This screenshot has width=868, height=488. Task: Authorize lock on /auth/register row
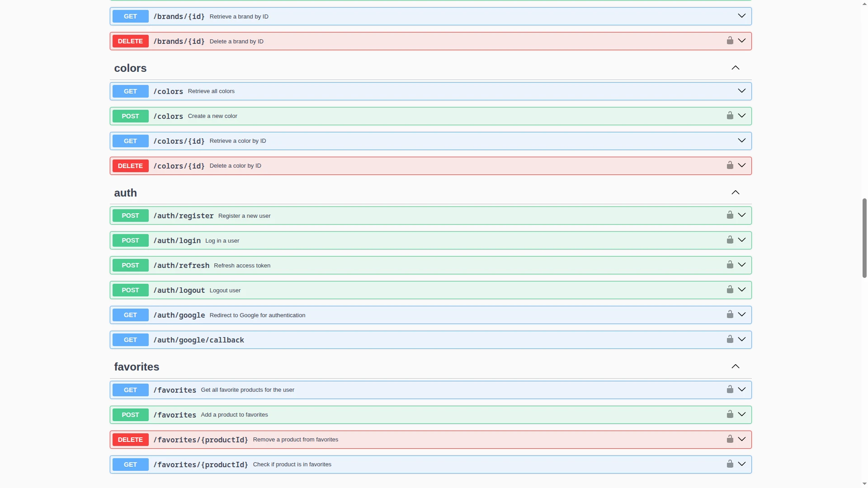coord(730,215)
